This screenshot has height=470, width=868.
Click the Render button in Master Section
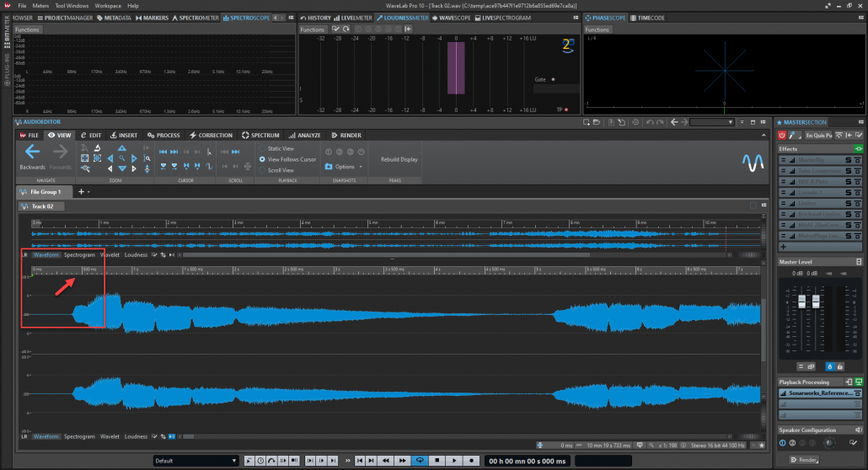804,460
